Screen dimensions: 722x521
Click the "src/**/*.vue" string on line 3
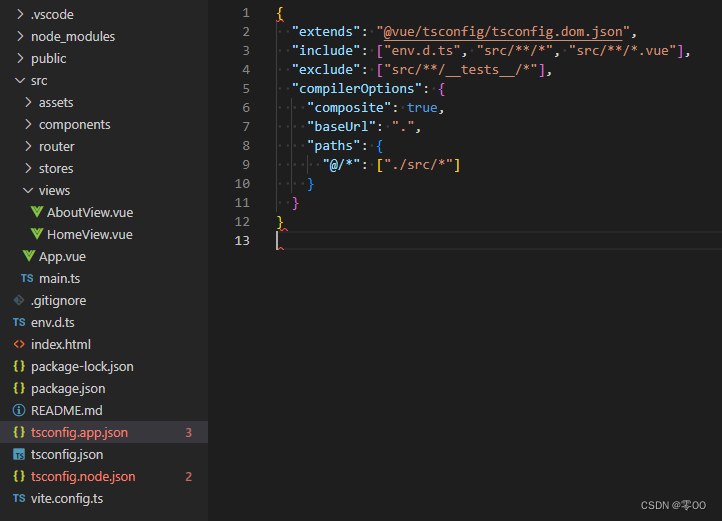(x=623, y=50)
